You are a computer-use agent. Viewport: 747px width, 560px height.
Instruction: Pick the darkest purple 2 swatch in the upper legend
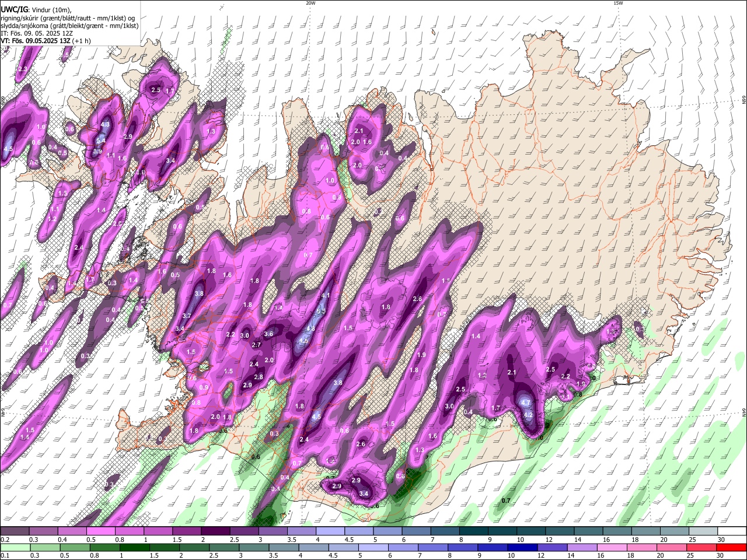[215, 531]
